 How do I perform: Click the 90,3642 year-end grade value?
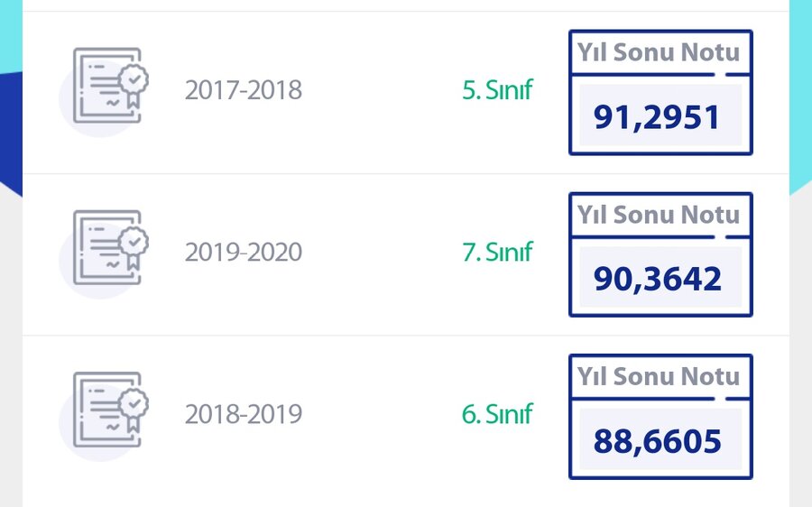658,279
